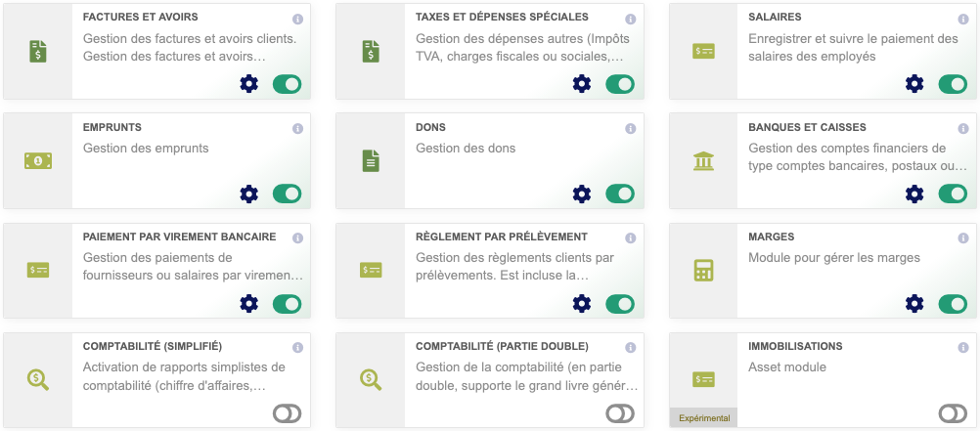Click the Marges calculator icon

[x=703, y=271]
